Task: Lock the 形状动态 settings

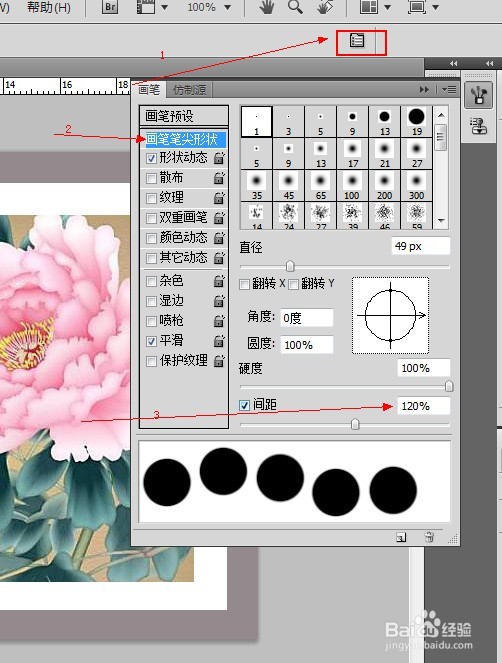Action: (x=219, y=158)
